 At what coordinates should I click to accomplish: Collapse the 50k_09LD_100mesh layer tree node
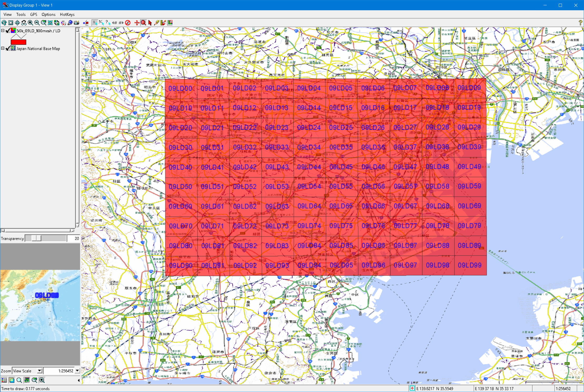[3, 30]
